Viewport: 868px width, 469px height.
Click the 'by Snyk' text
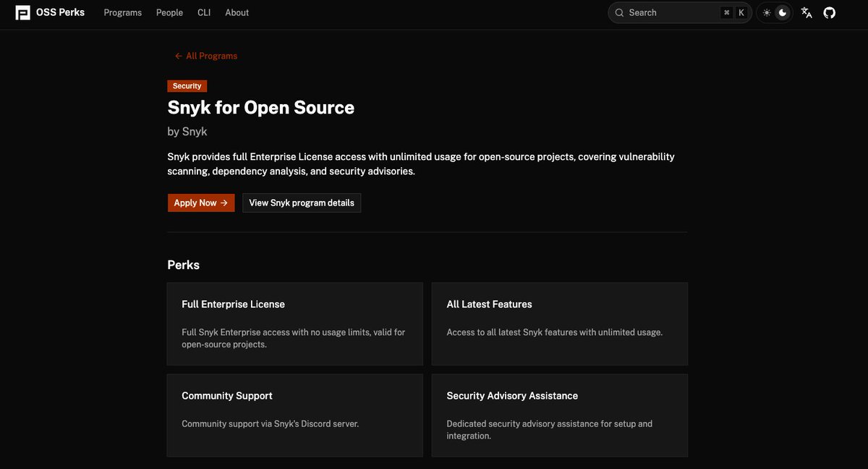pyautogui.click(x=187, y=132)
